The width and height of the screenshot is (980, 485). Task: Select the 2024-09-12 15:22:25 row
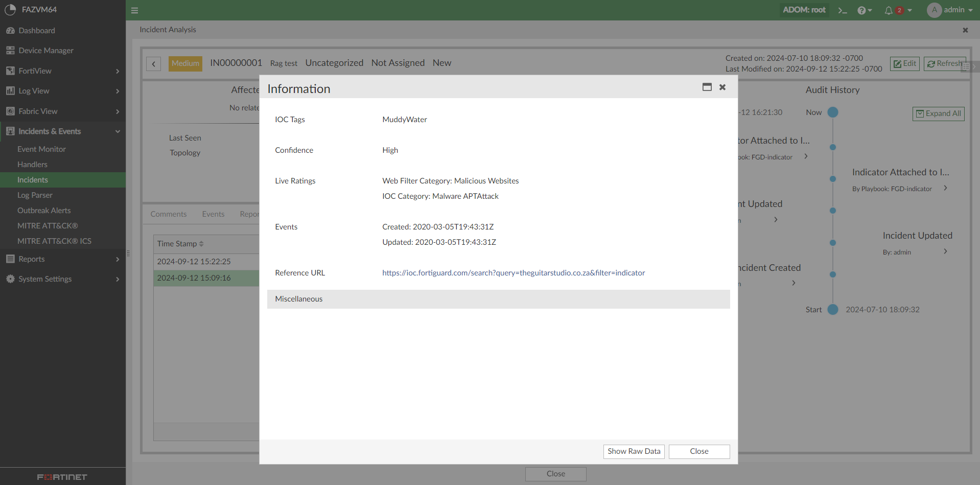[x=206, y=262]
